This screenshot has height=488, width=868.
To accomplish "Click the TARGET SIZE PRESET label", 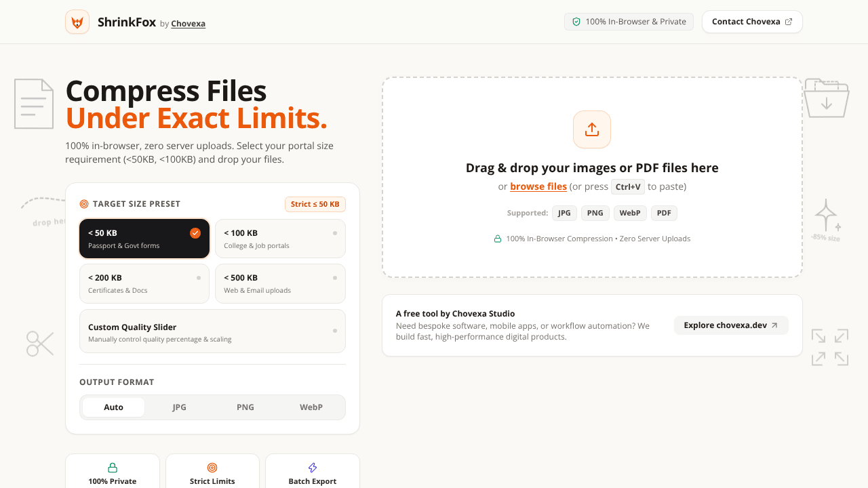I will [136, 204].
